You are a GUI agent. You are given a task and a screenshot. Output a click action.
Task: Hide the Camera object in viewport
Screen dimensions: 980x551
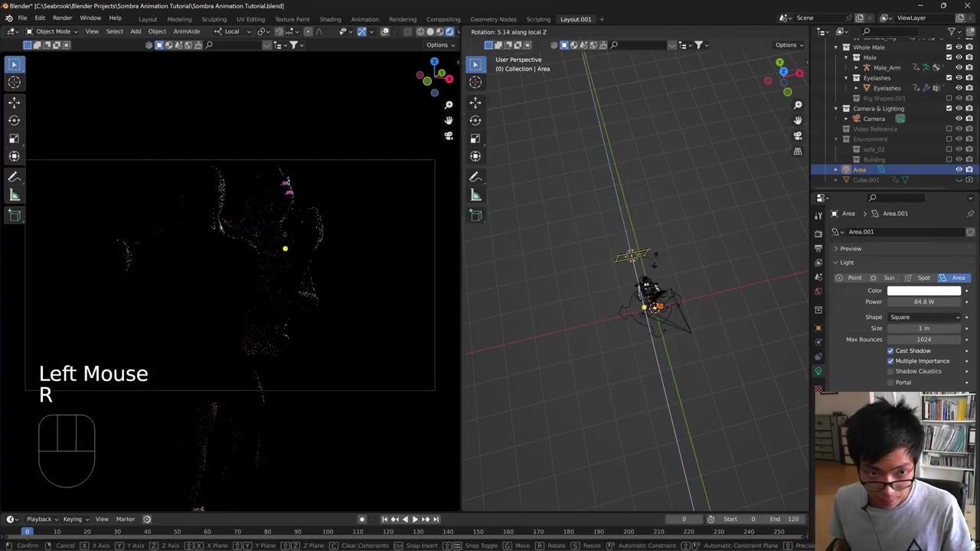[959, 119]
